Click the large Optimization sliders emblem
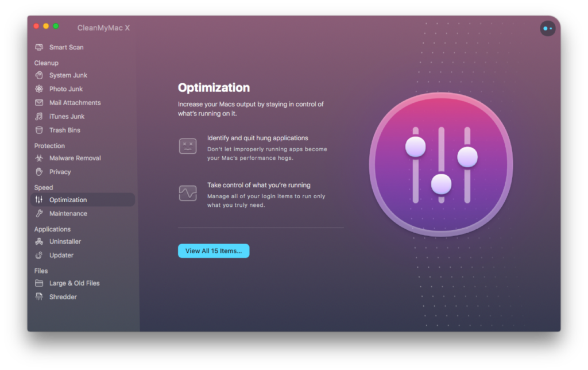 pyautogui.click(x=441, y=164)
